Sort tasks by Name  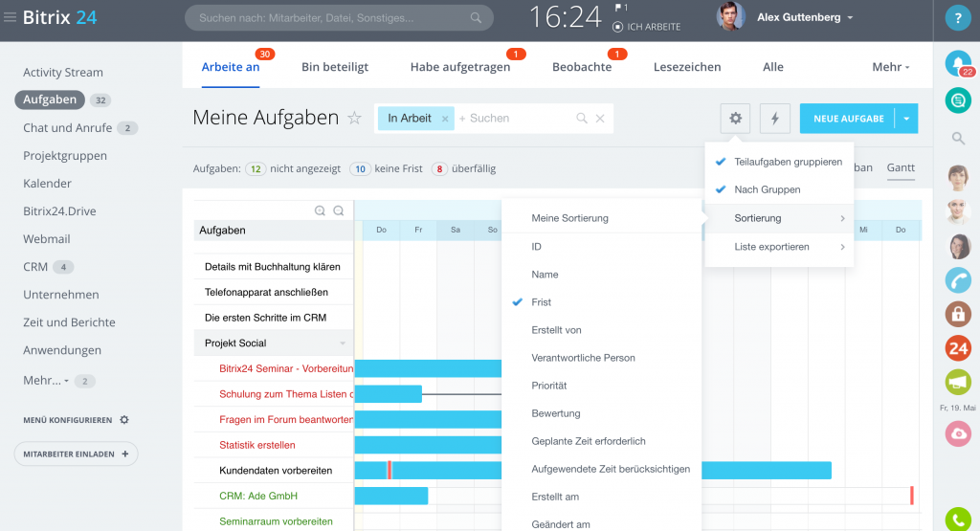601,275
